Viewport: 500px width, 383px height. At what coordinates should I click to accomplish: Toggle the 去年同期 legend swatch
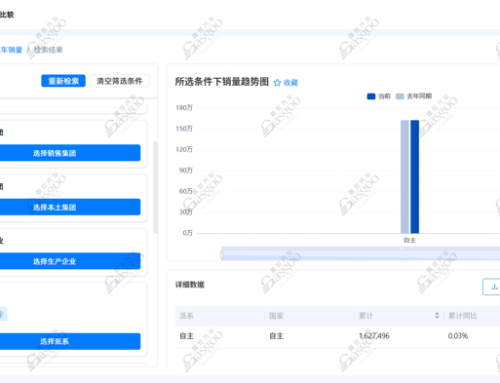400,96
